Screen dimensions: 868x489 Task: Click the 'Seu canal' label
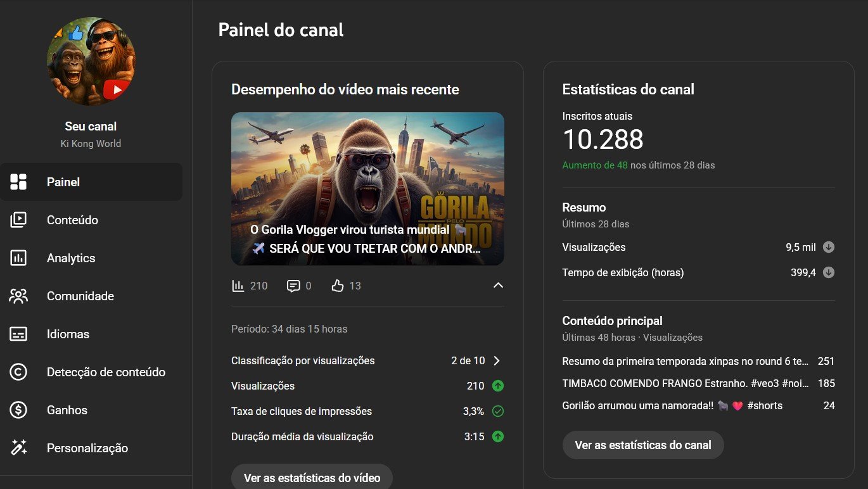click(x=91, y=126)
